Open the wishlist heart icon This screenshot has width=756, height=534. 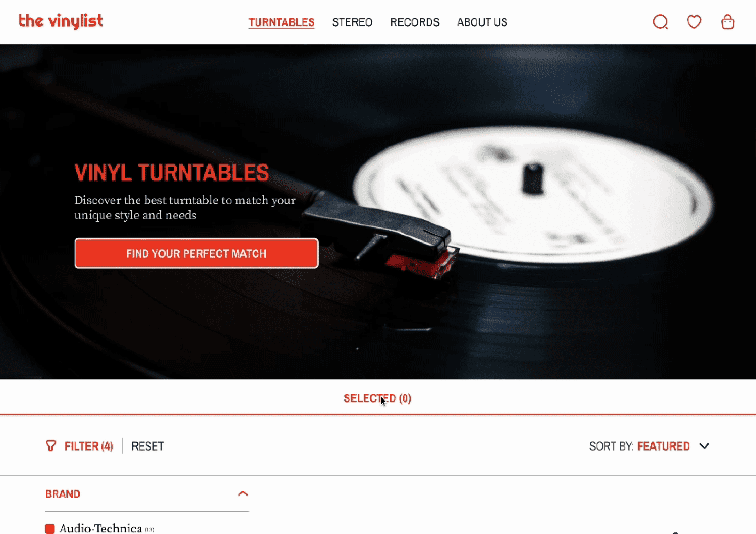(694, 22)
